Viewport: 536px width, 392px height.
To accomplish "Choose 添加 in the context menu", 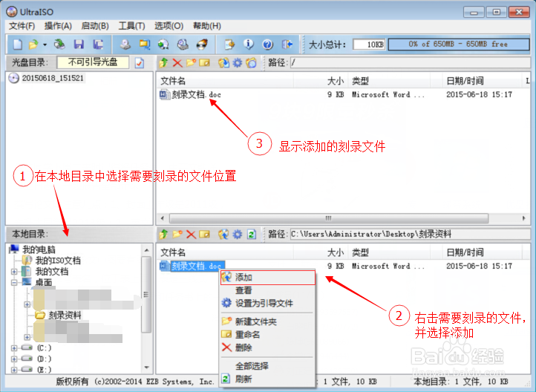I will 268,278.
